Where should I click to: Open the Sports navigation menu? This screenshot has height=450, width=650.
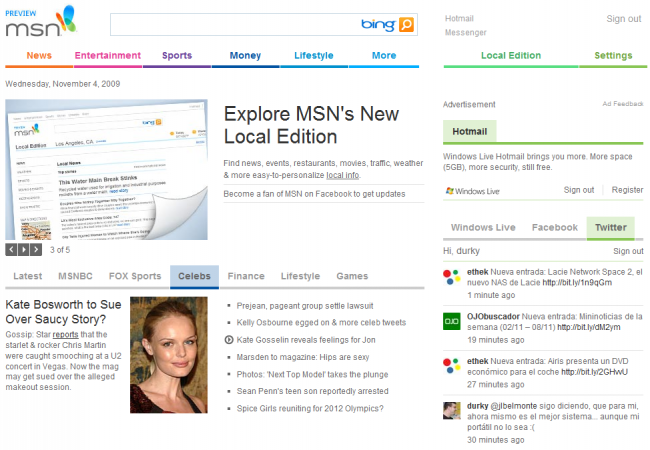tap(177, 56)
